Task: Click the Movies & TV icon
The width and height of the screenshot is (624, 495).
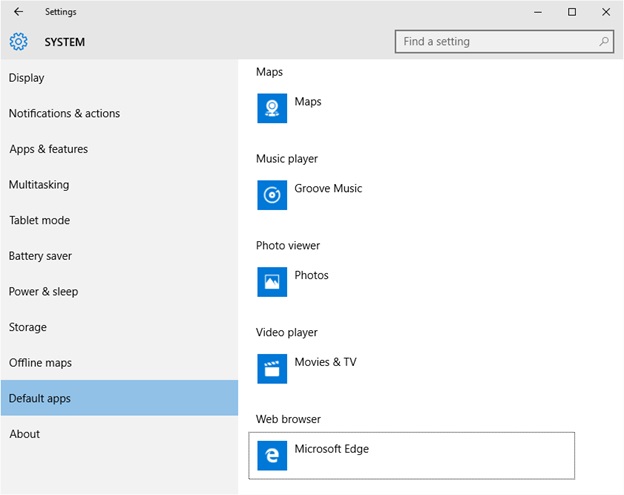Action: pyautogui.click(x=272, y=369)
